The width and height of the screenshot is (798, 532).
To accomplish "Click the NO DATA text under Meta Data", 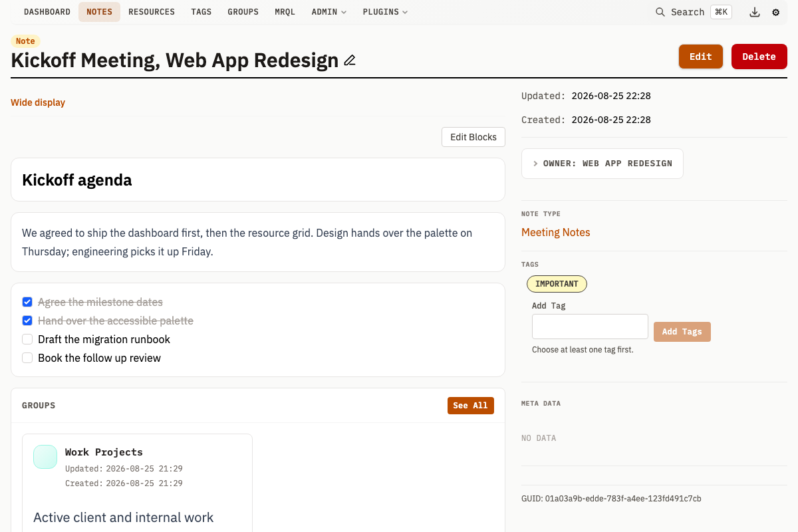I will pyautogui.click(x=539, y=438).
